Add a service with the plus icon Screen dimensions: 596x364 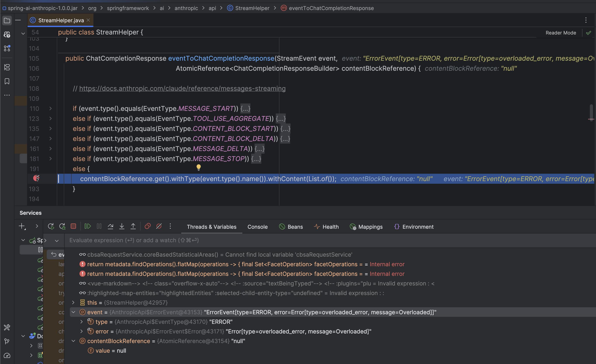22,226
